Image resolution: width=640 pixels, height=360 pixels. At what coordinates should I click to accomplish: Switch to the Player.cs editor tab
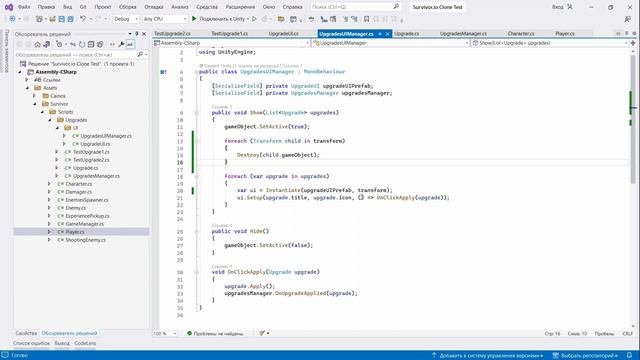[565, 33]
